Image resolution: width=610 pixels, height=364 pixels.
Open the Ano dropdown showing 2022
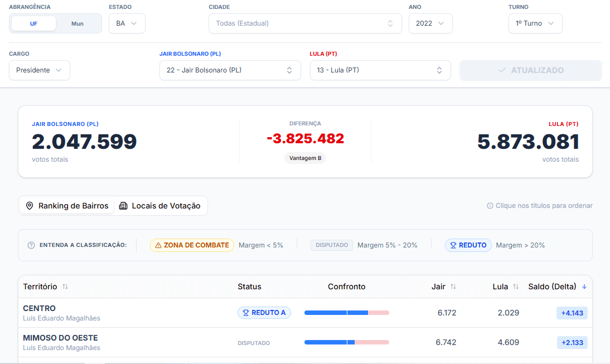coord(430,23)
